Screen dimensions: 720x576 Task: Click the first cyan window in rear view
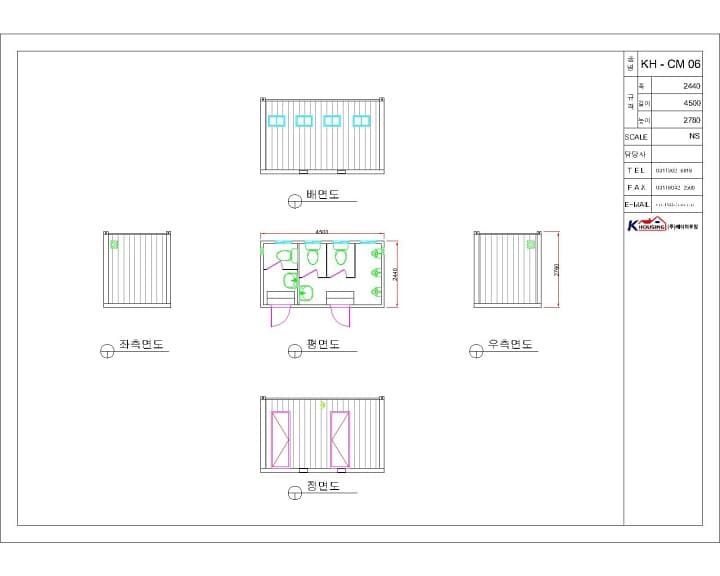tap(276, 121)
